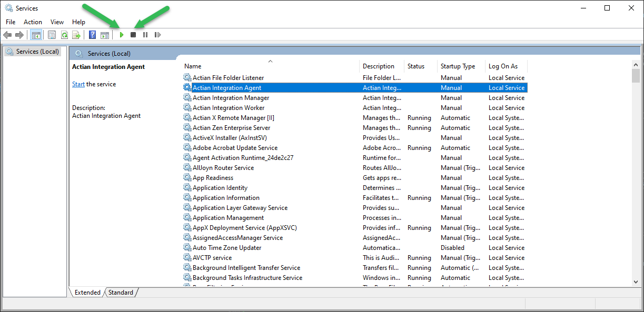Switch to the Extended tab
The image size is (644, 312).
(87, 293)
